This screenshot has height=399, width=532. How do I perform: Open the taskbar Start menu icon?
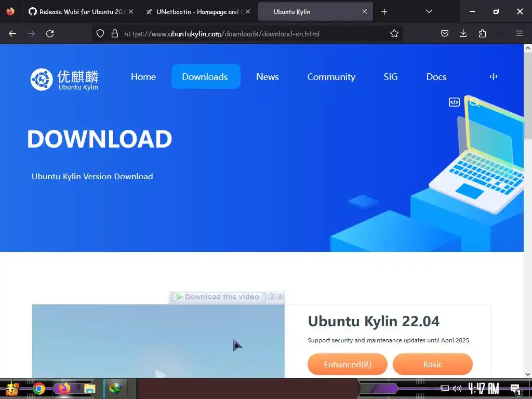[x=12, y=389]
